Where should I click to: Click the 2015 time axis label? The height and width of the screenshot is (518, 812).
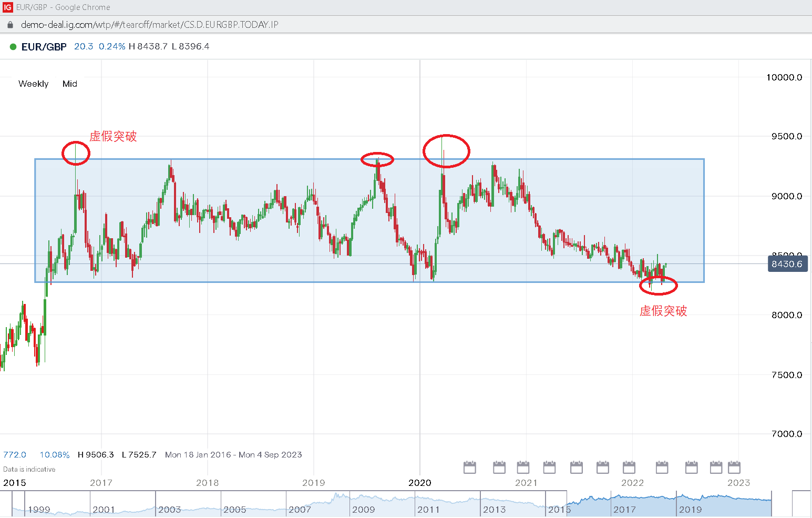coord(14,483)
